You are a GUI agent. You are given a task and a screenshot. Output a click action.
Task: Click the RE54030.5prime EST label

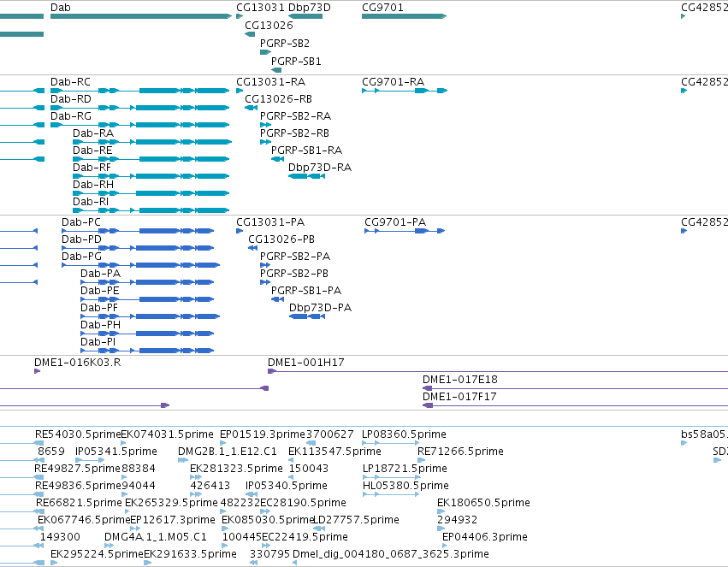[x=78, y=434]
